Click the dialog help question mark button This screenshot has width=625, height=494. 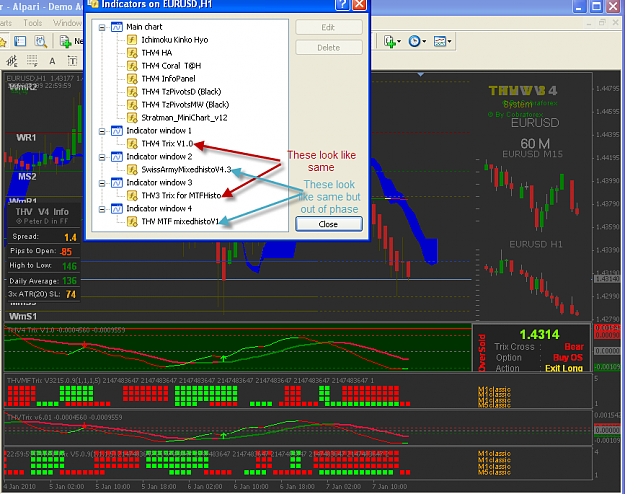click(x=342, y=4)
